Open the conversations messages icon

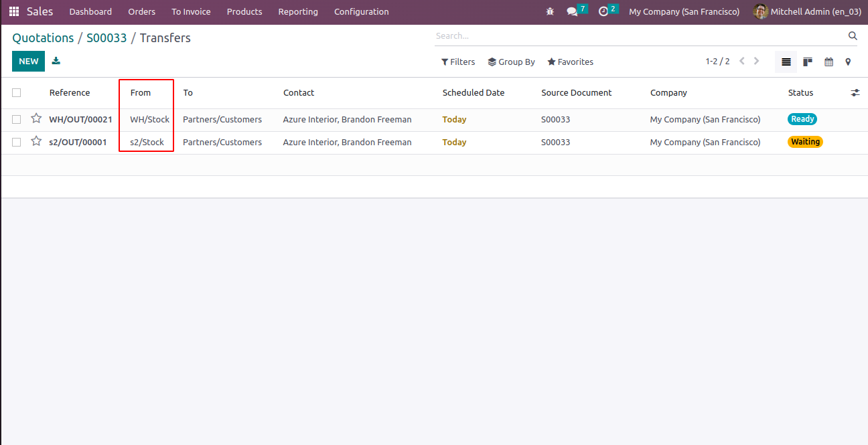(572, 12)
